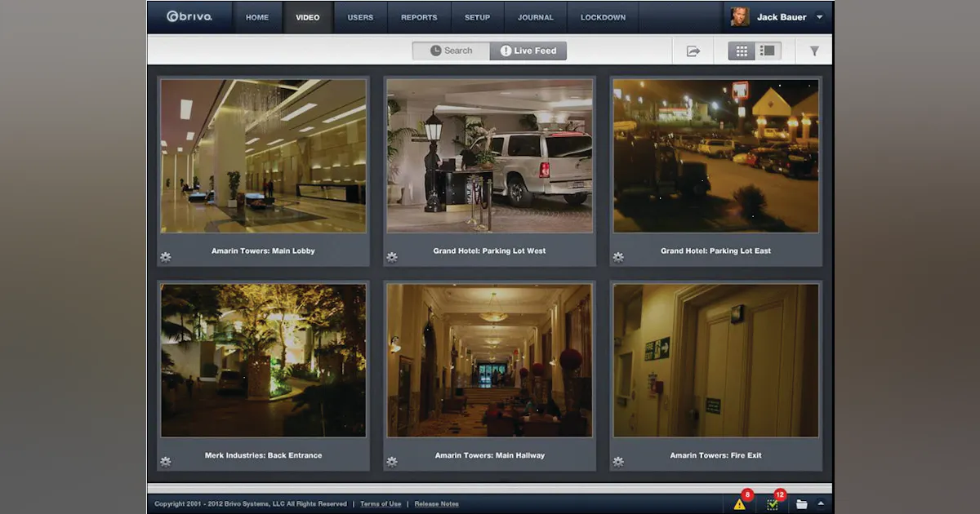Open the REPORTS tab
The image size is (980, 514).
(x=419, y=17)
